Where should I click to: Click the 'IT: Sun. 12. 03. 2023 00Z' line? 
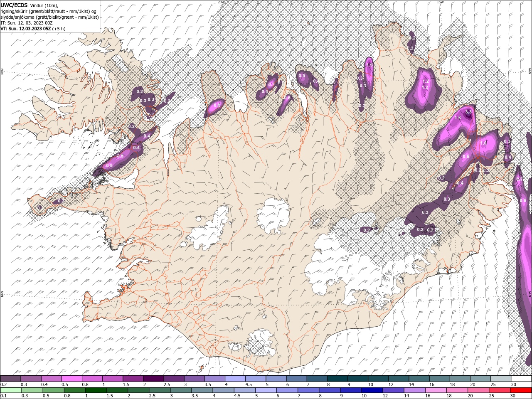(x=27, y=23)
